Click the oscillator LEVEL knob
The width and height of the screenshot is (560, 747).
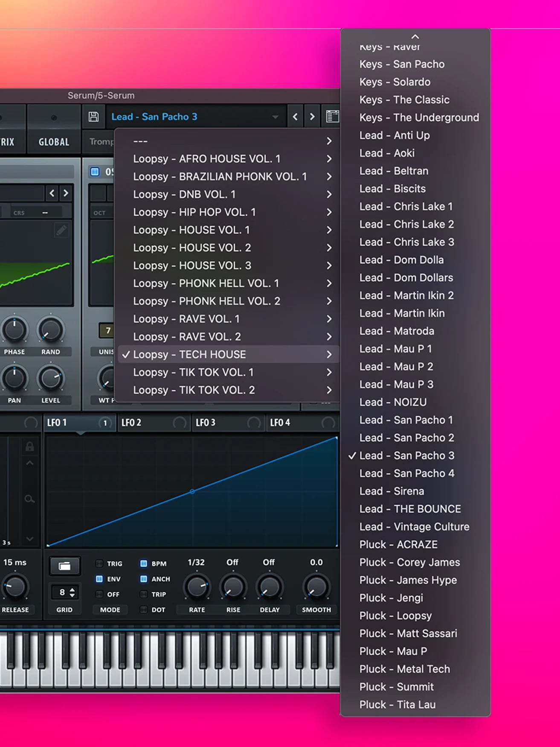tap(51, 379)
